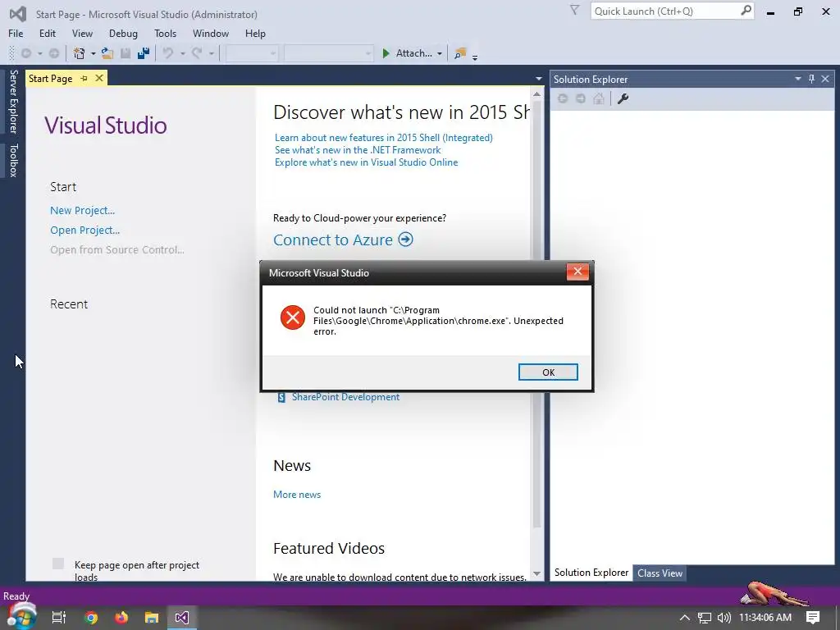
Task: Open the Solution Platforms combo box
Action: (x=328, y=53)
